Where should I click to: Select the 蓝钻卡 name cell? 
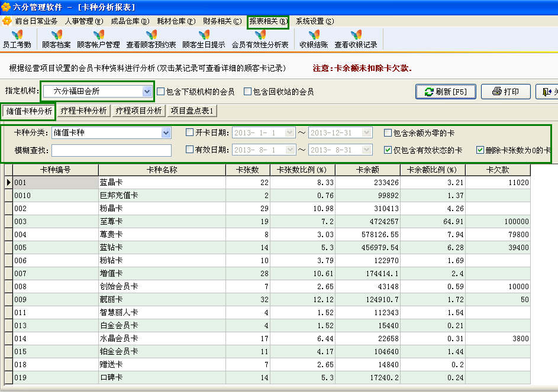coord(162,248)
